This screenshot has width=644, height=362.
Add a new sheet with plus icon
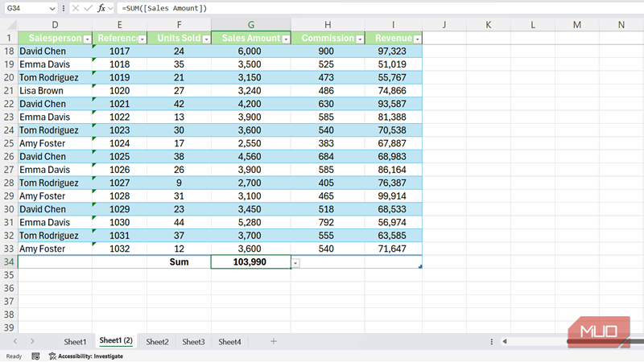274,342
